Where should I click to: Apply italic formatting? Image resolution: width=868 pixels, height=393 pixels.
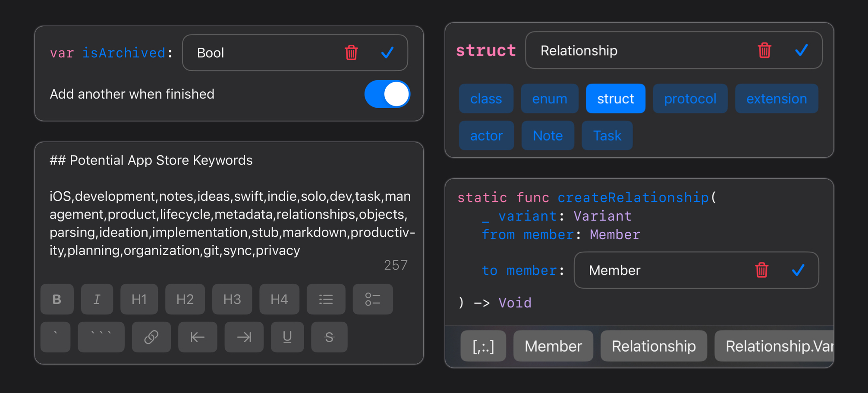pos(97,299)
